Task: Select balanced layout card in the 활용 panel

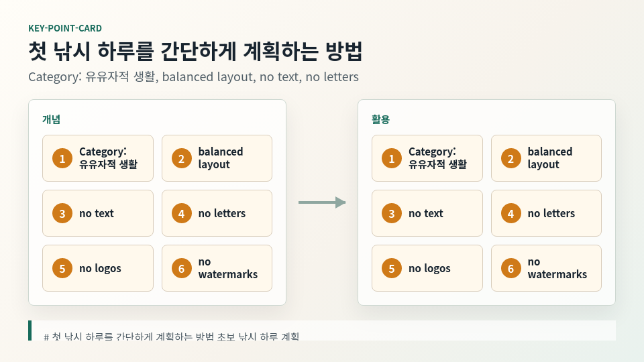Action: 546,158
